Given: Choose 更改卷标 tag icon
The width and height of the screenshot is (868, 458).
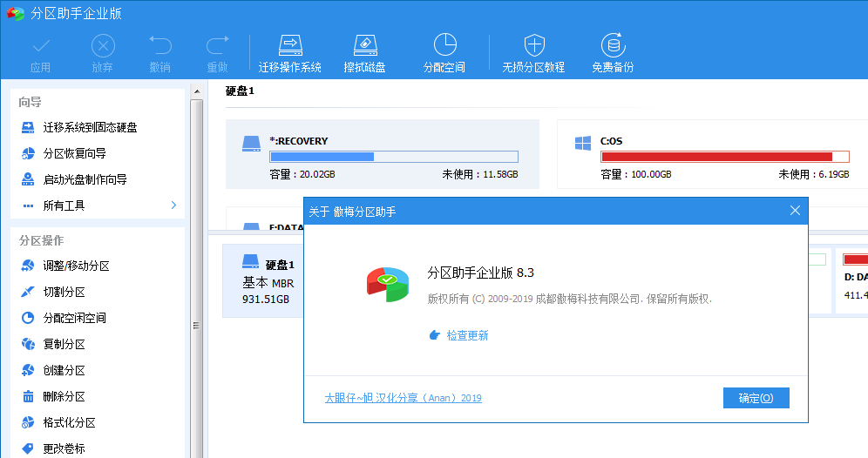Looking at the screenshot, I should [x=28, y=448].
